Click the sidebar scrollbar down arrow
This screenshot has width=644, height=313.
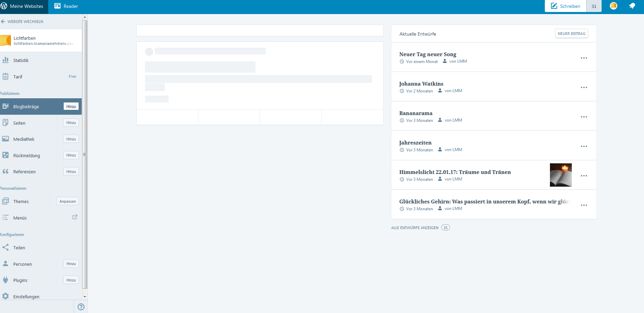coord(85,297)
